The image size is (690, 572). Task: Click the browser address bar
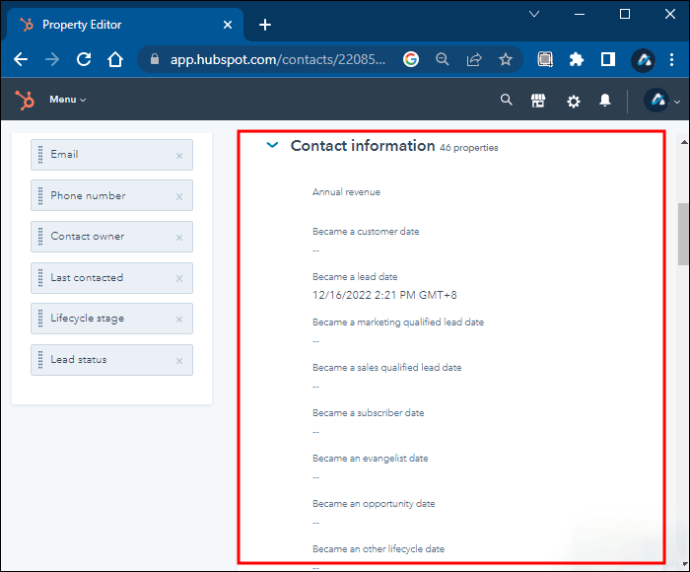(280, 59)
